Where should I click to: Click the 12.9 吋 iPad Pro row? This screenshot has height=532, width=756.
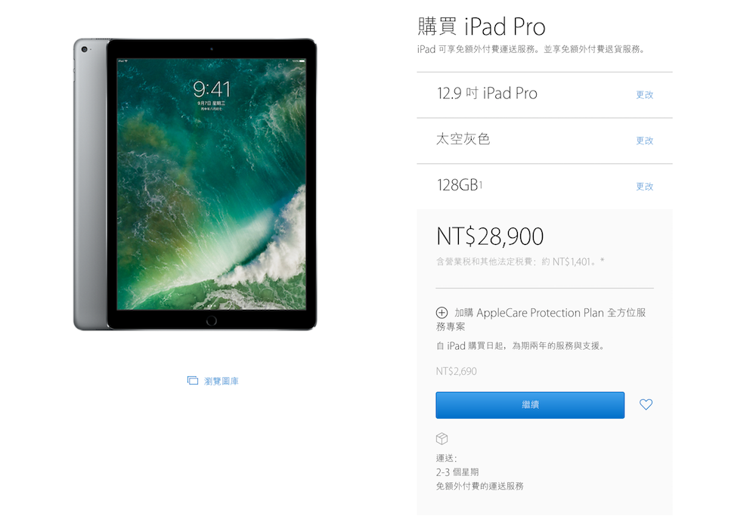[x=544, y=95]
